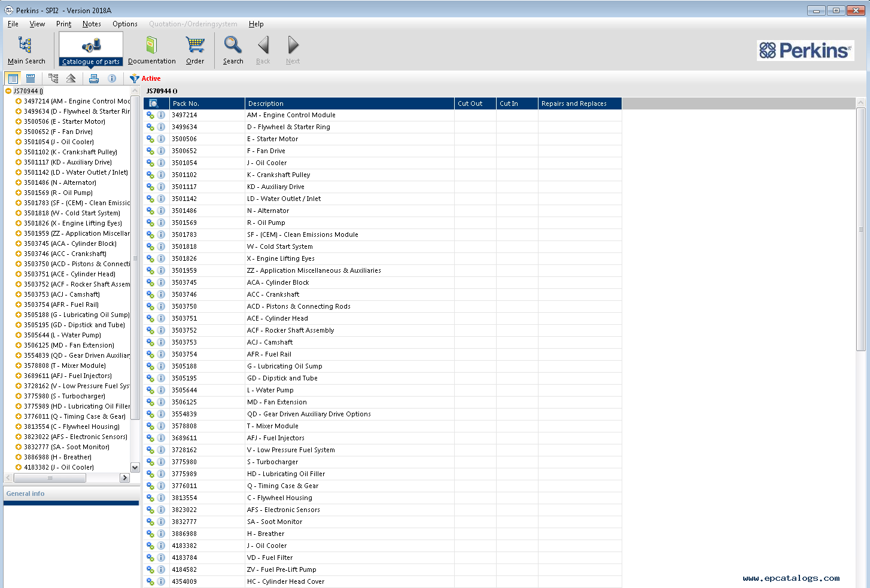Sort by the Description column header

349,103
